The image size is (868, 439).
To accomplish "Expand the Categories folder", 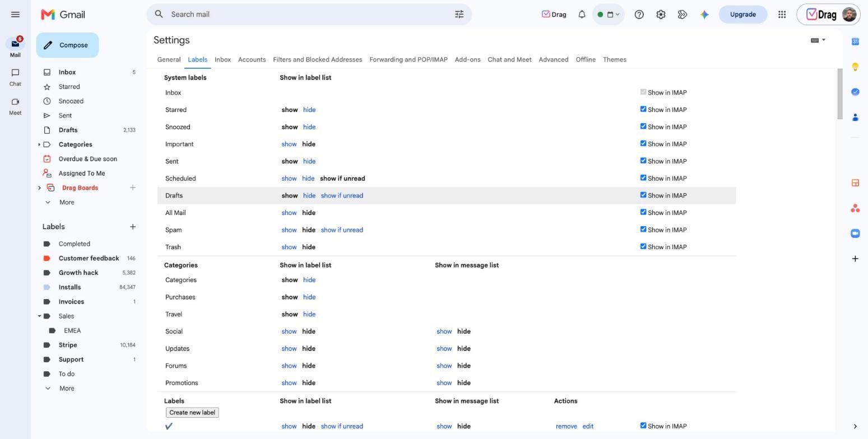I will tap(39, 144).
